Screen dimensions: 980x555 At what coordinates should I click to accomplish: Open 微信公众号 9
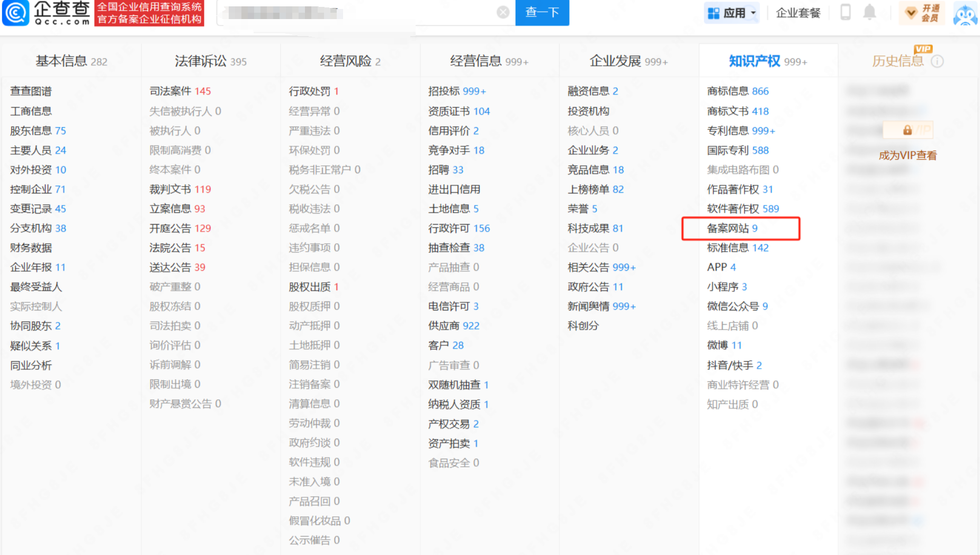tap(738, 307)
